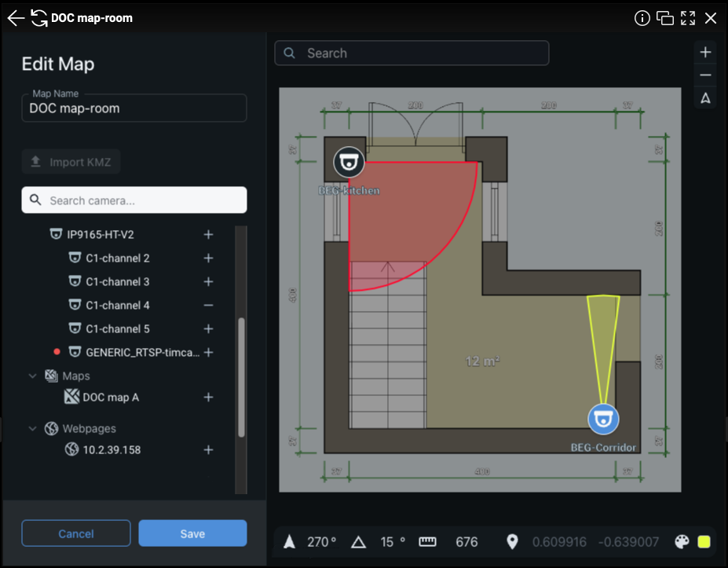728x568 pixels.
Task: Pick the yellow color swatch
Action: (704, 541)
